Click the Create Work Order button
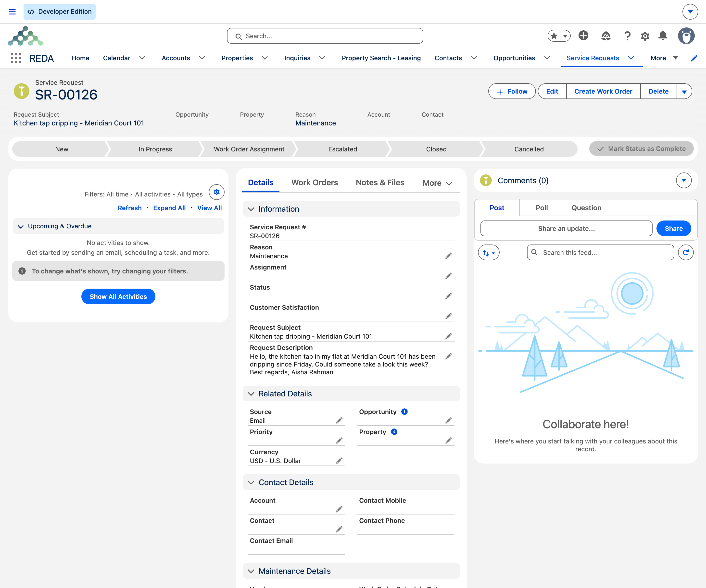706x588 pixels. pos(603,91)
